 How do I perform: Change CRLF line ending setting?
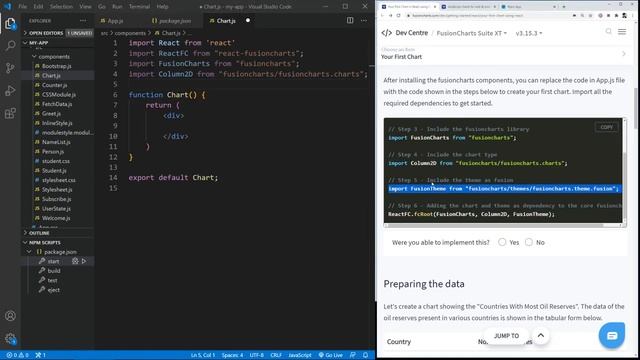point(276,355)
